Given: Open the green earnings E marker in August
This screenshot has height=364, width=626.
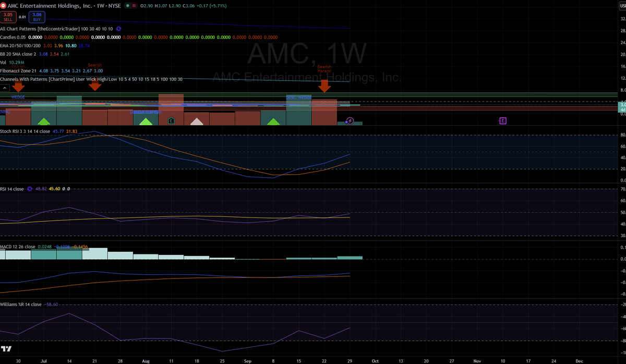Looking at the screenshot, I should (171, 121).
